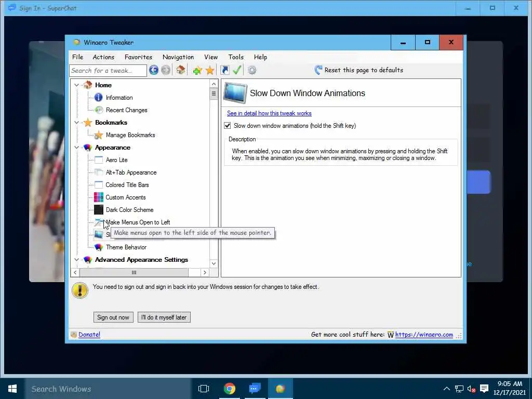This screenshot has height=399, width=532.
Task: Open the Favorites menu
Action: point(138,57)
